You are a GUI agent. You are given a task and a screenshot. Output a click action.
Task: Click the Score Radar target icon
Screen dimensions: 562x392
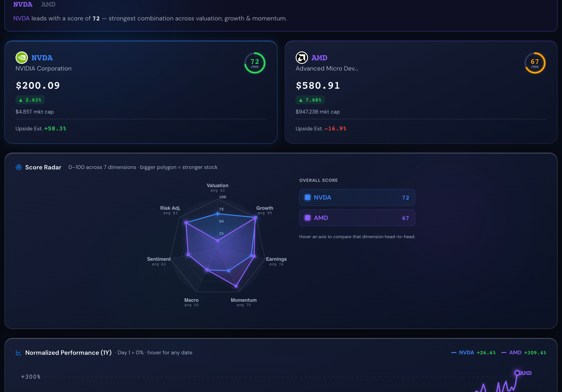pyautogui.click(x=19, y=167)
